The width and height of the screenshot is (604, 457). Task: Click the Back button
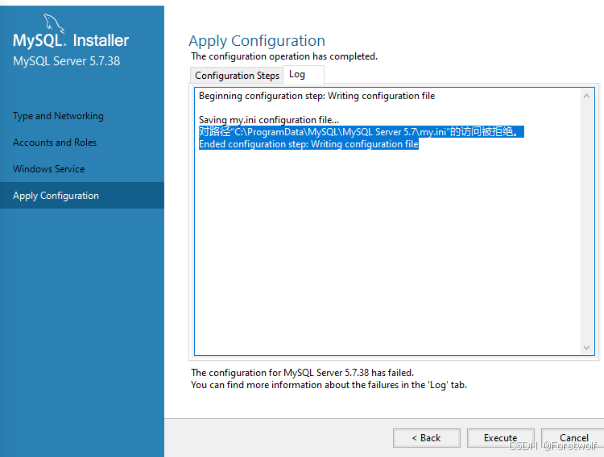pos(426,438)
